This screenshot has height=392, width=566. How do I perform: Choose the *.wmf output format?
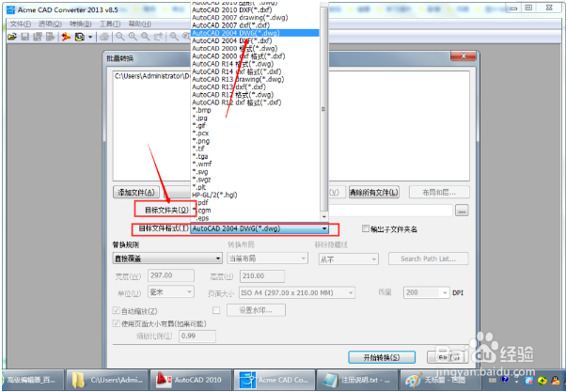pos(255,164)
